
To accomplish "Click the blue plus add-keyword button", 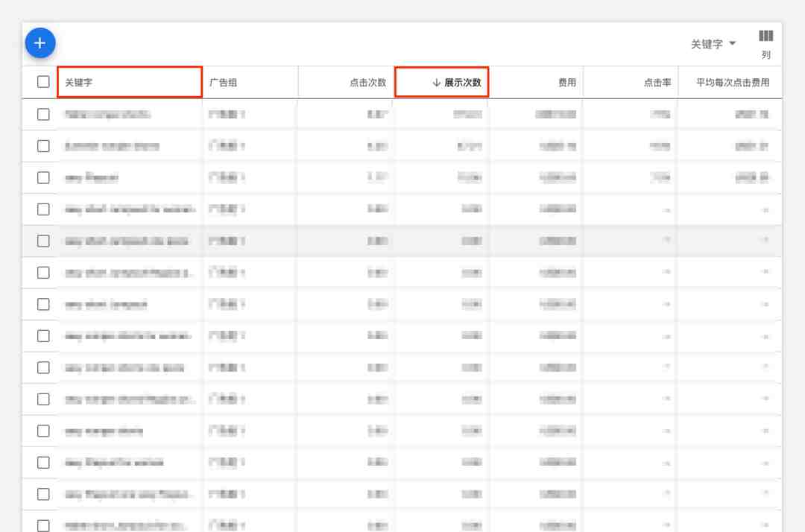I will coord(40,43).
